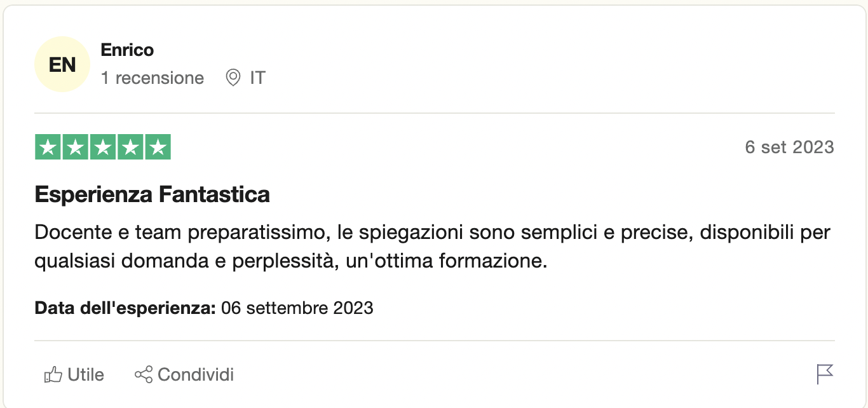
Task: Open the EN avatar circle
Action: (62, 65)
